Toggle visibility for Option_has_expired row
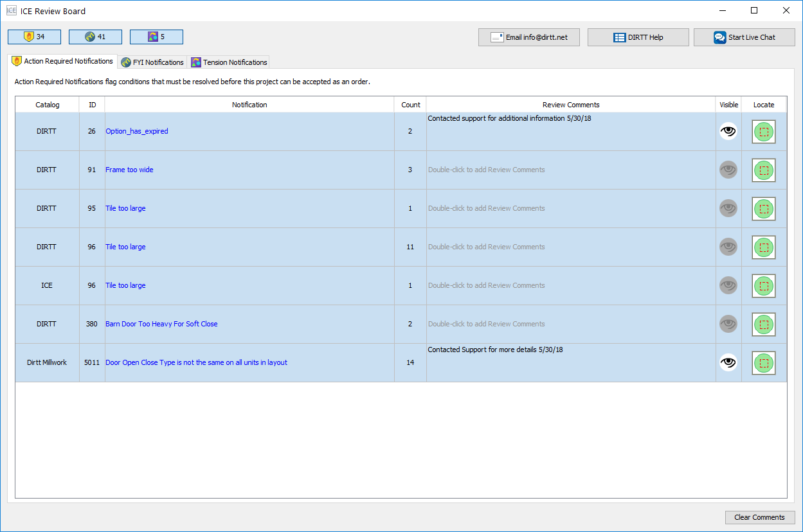The width and height of the screenshot is (803, 532). point(728,132)
